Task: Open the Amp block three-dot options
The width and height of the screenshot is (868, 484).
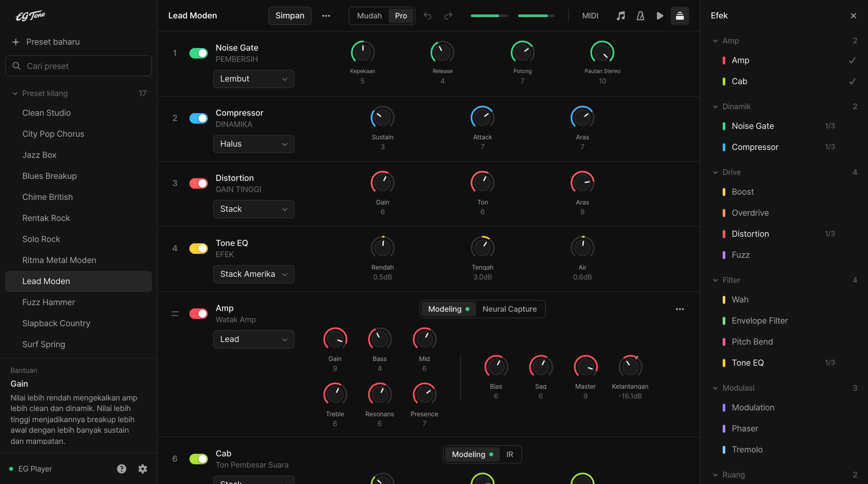Action: coord(680,309)
